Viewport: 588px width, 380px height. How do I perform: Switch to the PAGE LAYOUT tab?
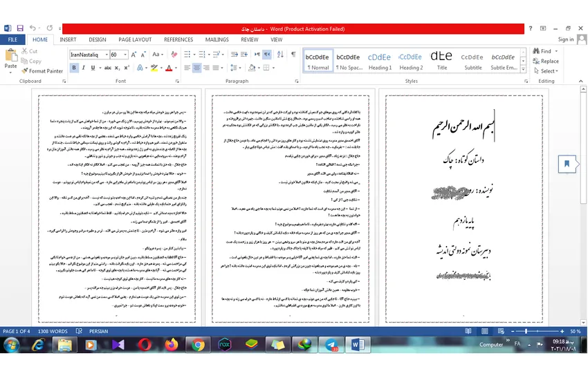pos(135,39)
